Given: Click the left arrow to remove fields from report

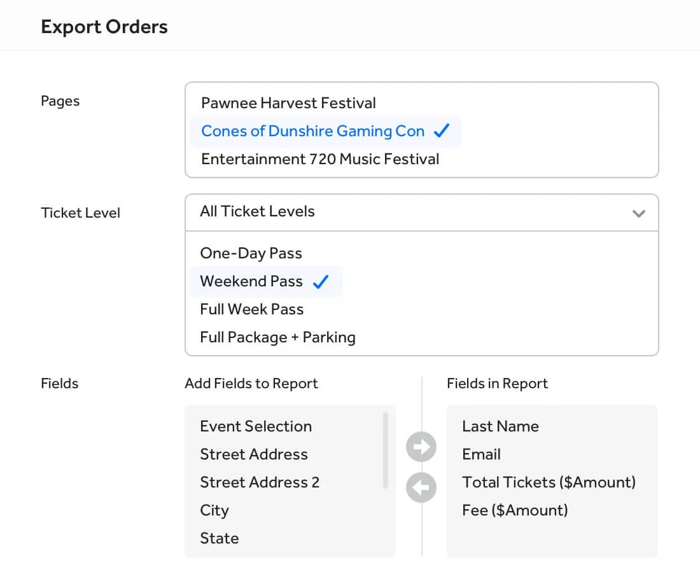Looking at the screenshot, I should tap(421, 487).
